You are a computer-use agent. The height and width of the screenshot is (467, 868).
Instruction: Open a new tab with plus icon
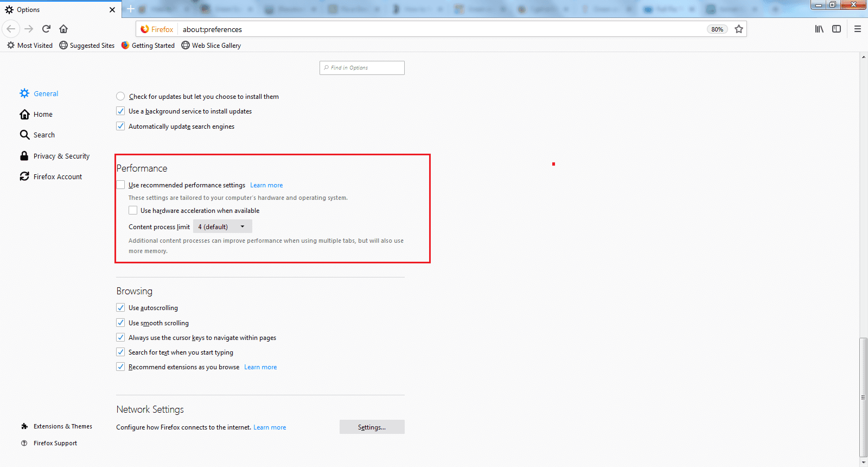(x=131, y=9)
